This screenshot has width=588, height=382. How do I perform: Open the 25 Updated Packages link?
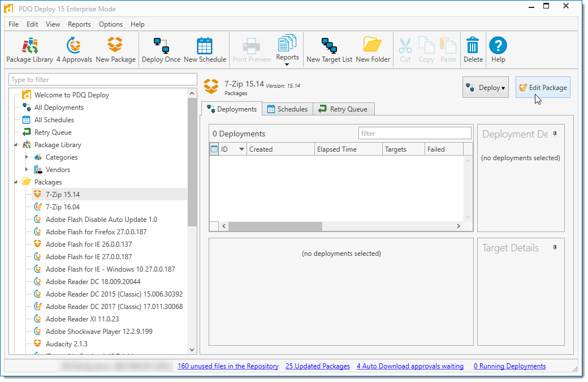(x=318, y=366)
